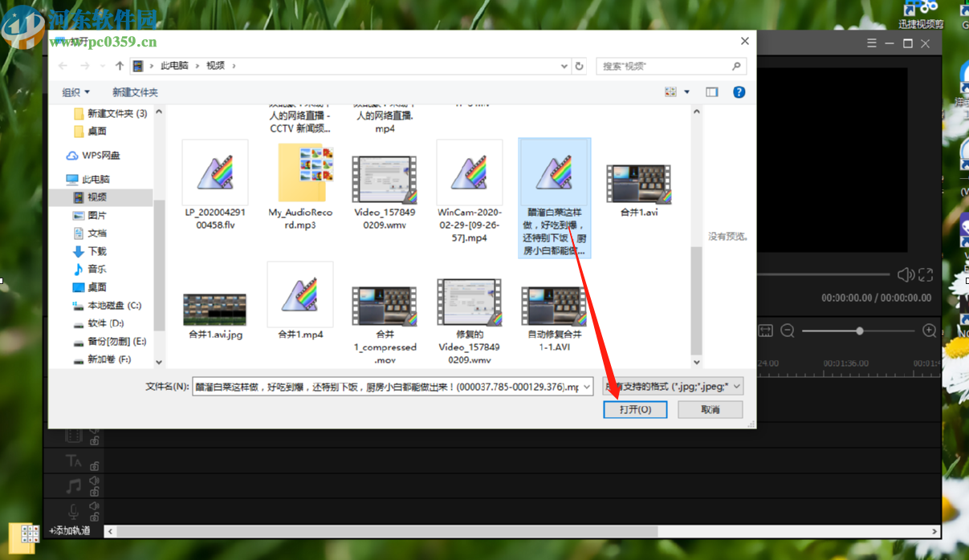Click the timeline horizontal scrollbar
Screen dimensions: 969x560
pos(388,531)
